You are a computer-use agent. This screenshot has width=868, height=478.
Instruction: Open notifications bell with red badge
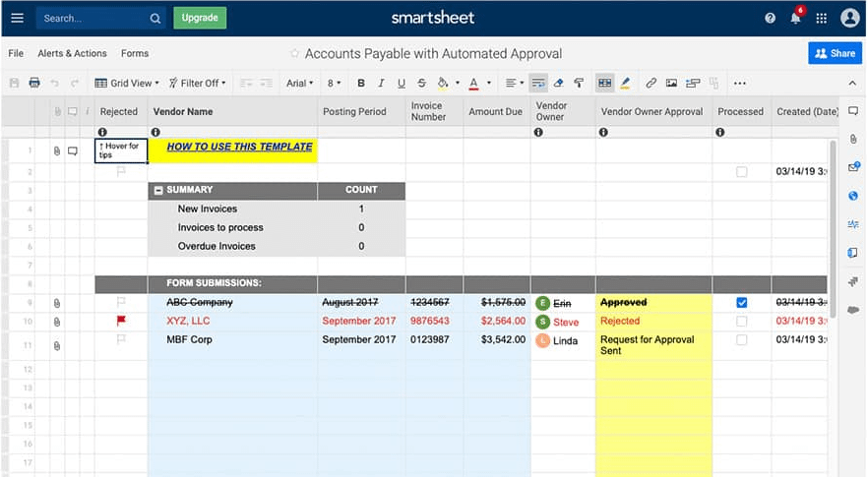795,17
